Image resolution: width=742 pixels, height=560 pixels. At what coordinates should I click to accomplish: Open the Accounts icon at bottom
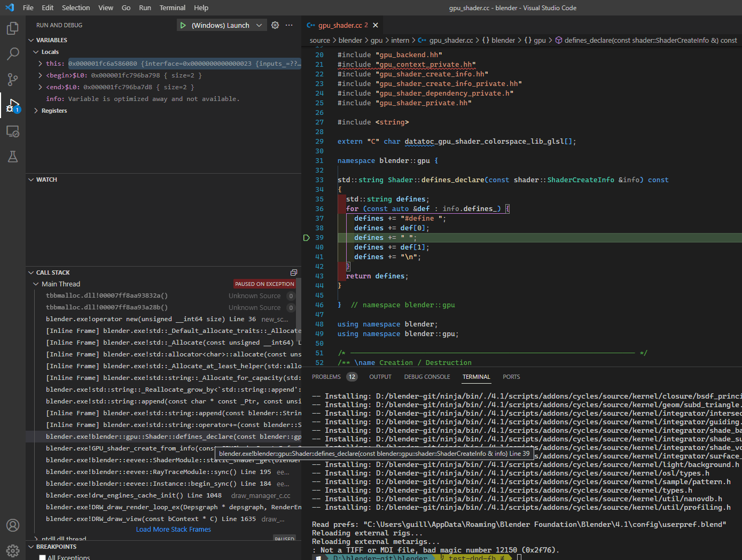(12, 525)
